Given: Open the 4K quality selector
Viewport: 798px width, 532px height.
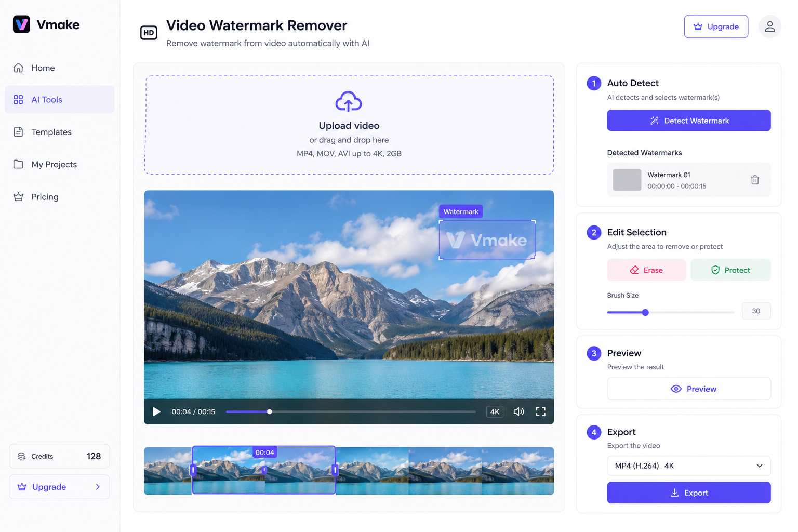Looking at the screenshot, I should pos(495,412).
